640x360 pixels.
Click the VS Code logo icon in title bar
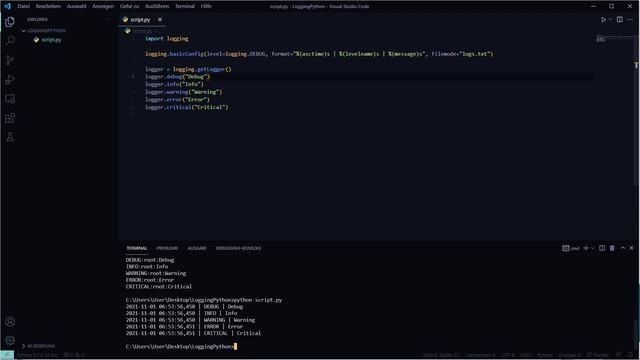(x=7, y=6)
